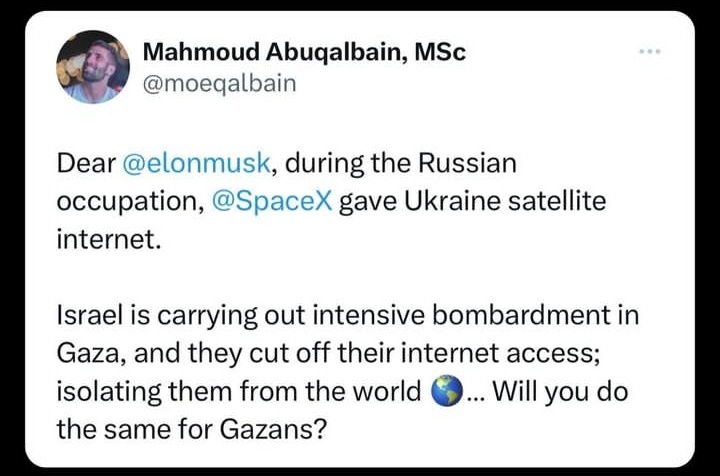
Task: Click the word 'isolating' in the tweet
Action: tap(109, 392)
